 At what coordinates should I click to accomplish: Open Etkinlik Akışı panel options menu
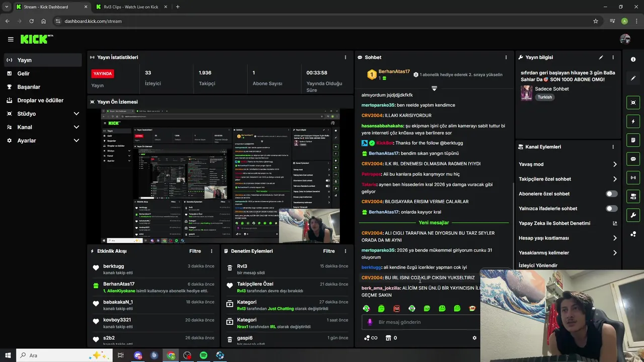(x=211, y=251)
